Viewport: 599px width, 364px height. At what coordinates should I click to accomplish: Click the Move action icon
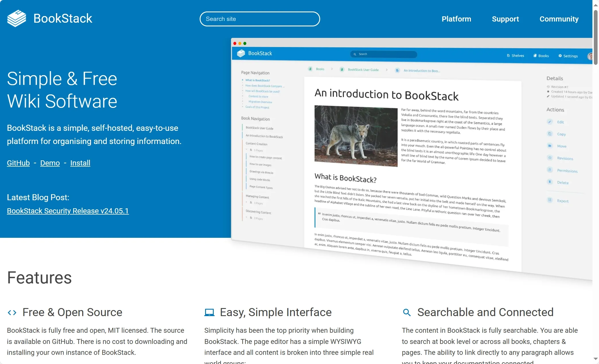(x=550, y=146)
